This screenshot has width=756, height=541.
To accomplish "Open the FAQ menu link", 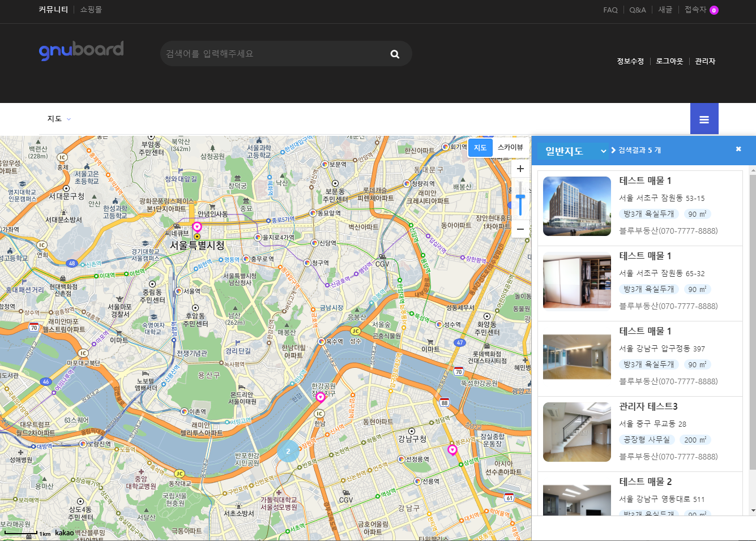I will point(610,10).
